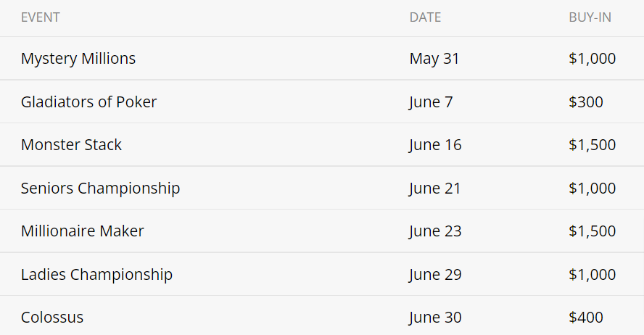Click the June 29 date cell

coord(435,275)
